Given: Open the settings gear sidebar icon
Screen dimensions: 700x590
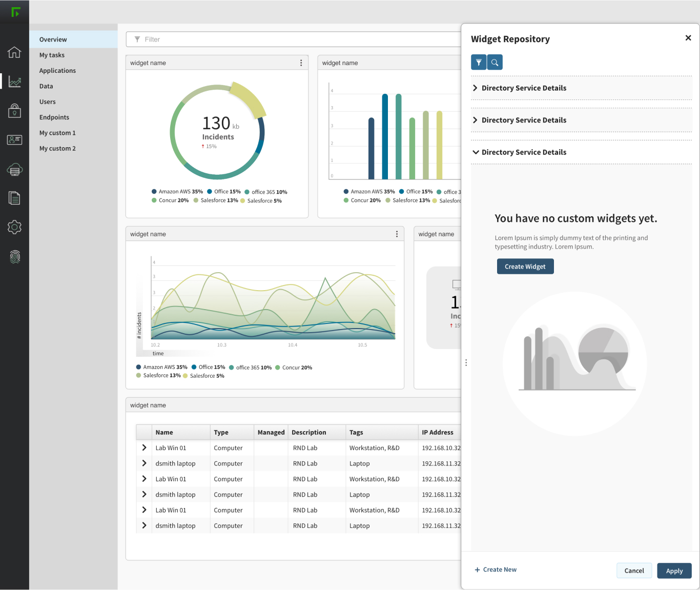Looking at the screenshot, I should click(14, 227).
